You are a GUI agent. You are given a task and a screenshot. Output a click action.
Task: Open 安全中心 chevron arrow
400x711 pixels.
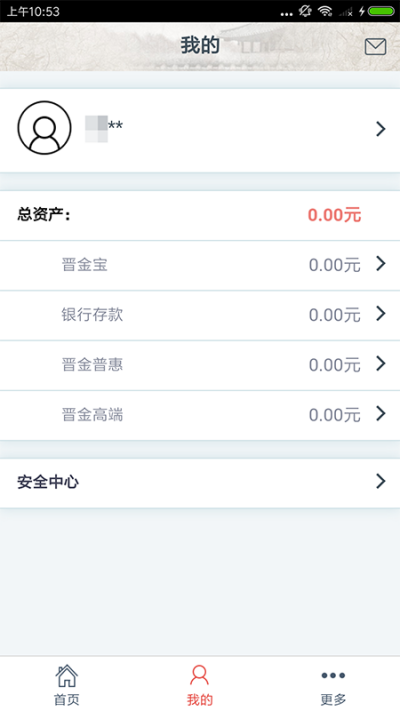(380, 481)
